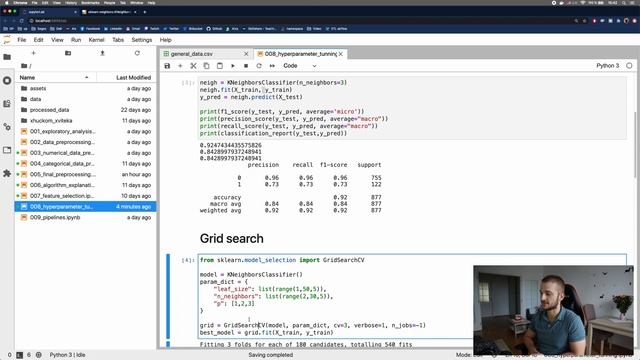This screenshot has width=640, height=360.
Task: Click the terminal count icon in status bar
Action: coord(19,355)
